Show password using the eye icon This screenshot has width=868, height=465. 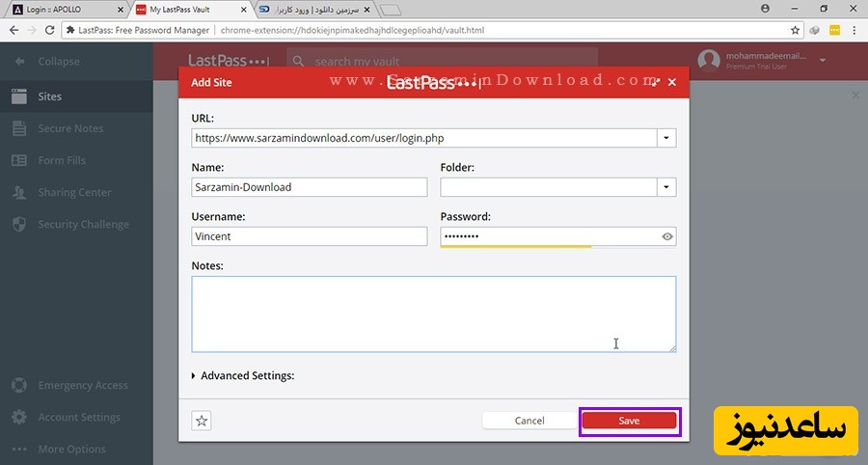tap(667, 236)
